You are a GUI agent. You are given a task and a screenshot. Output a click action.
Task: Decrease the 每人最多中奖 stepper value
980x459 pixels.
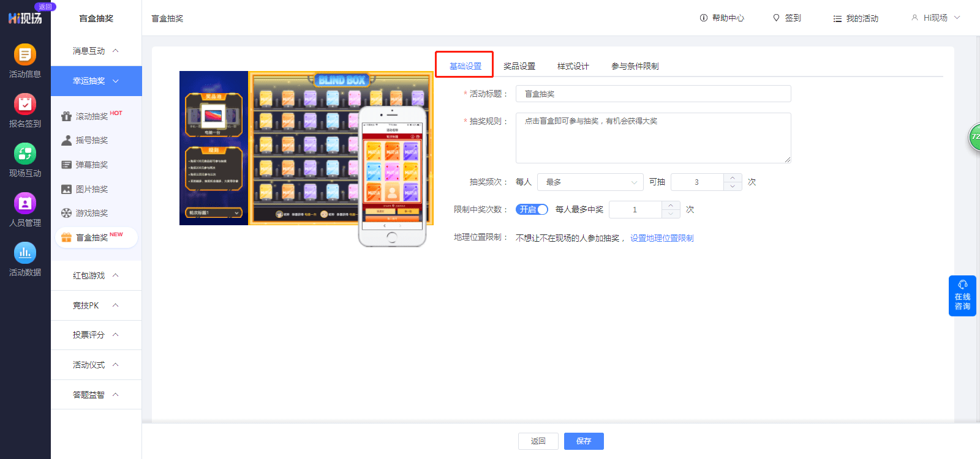[671, 214]
